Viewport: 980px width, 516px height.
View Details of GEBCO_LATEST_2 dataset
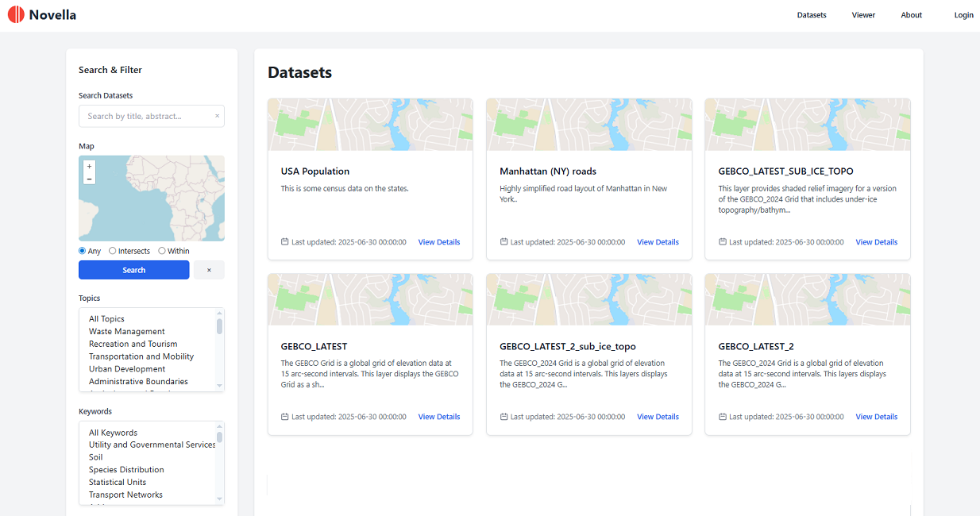click(877, 417)
